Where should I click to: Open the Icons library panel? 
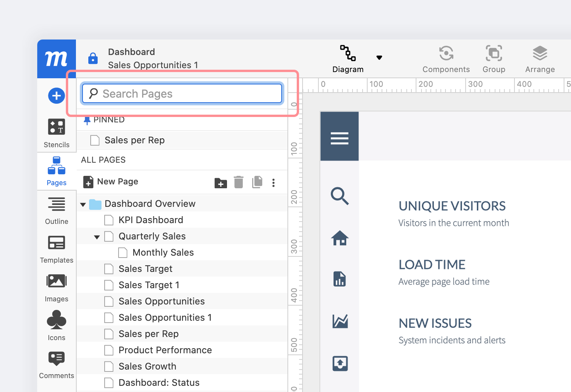(x=57, y=326)
